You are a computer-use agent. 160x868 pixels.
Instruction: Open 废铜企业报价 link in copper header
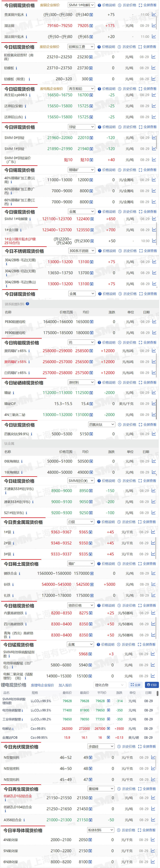(x=50, y=5)
